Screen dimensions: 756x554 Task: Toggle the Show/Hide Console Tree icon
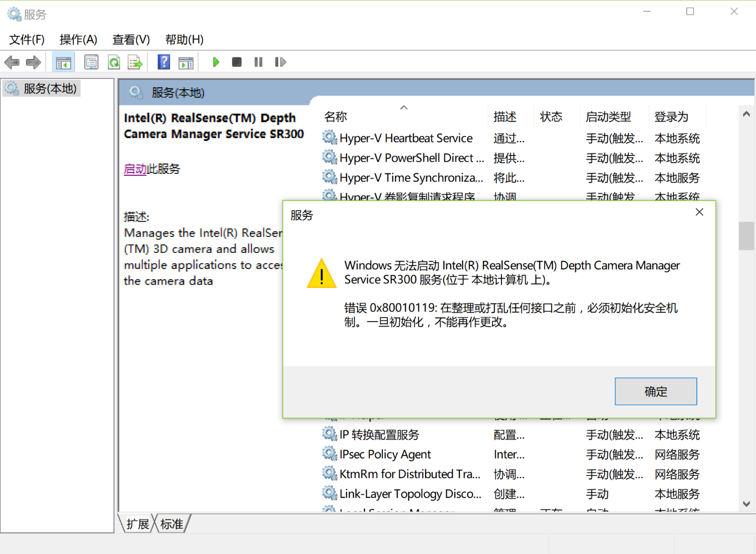tap(64, 63)
